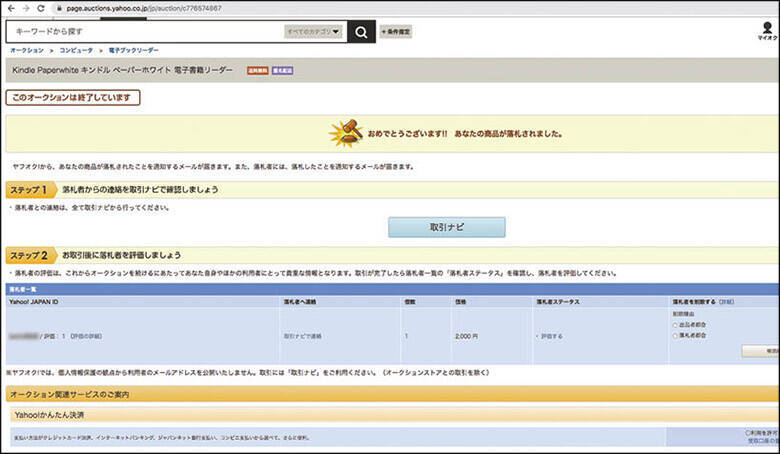Open the すべてのカテゴリ category dropdown
The width and height of the screenshot is (780, 454).
[x=313, y=31]
